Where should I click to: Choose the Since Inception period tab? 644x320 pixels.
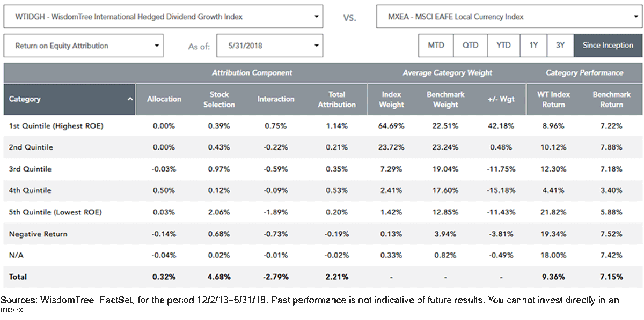point(608,46)
